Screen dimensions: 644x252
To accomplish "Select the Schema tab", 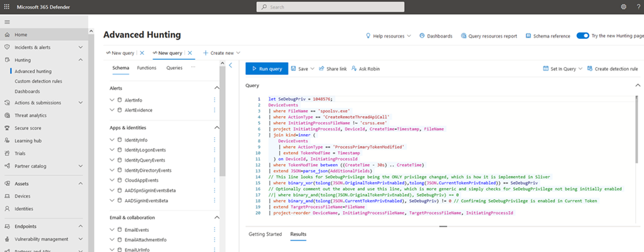I will pyautogui.click(x=121, y=68).
